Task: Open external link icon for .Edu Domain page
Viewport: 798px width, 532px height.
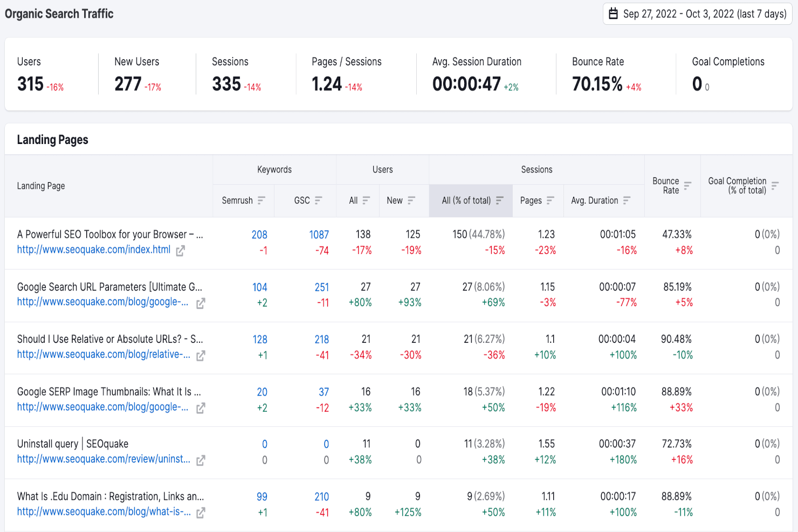Action: (201, 513)
